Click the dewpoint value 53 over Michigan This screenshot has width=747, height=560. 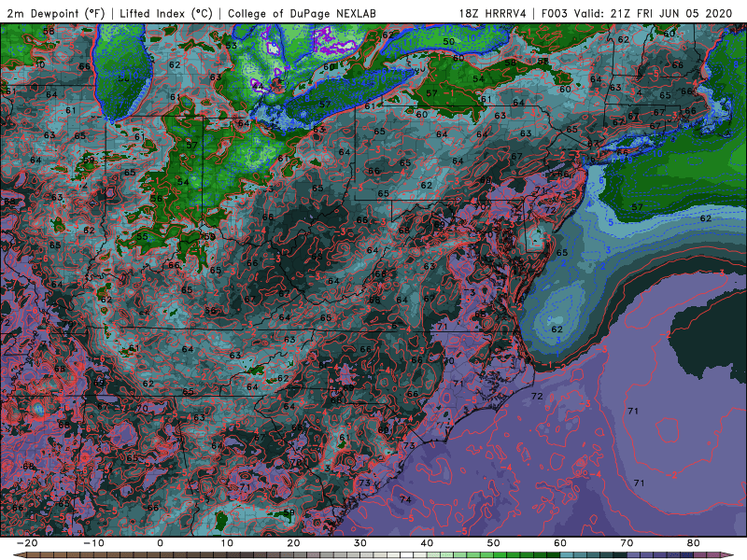click(231, 46)
